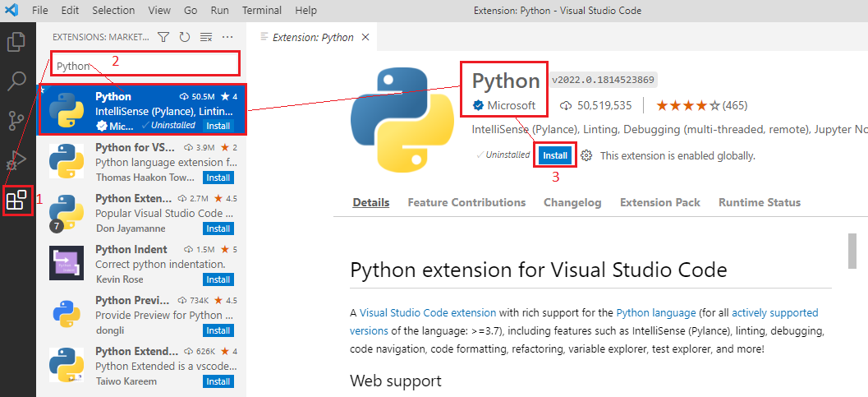Install Python by Microsoft from sidebar list

[x=218, y=126]
